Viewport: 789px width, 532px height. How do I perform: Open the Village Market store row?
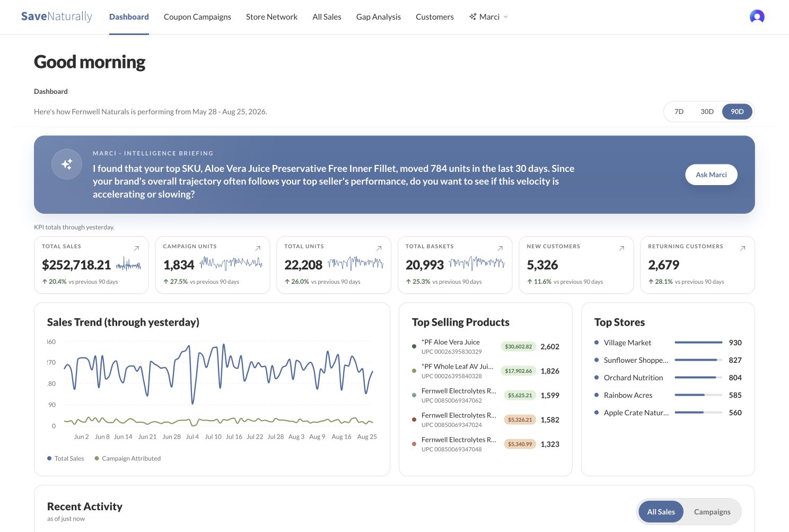pyautogui.click(x=668, y=343)
